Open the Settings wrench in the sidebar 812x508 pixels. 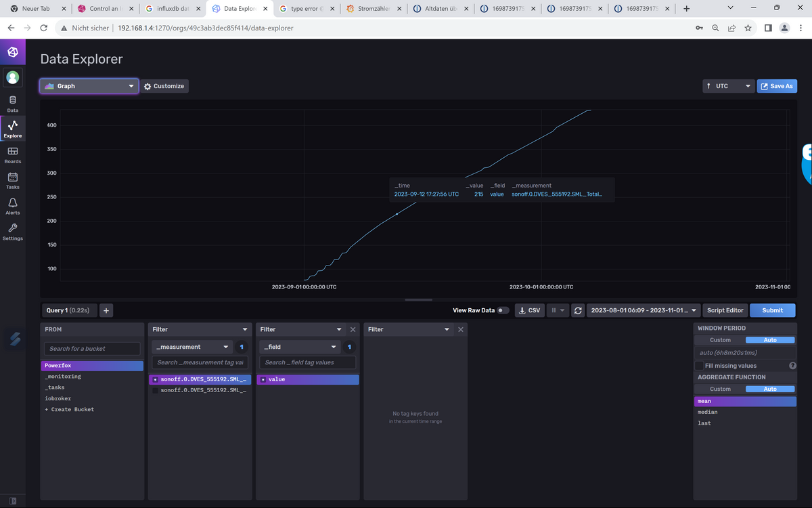12,232
